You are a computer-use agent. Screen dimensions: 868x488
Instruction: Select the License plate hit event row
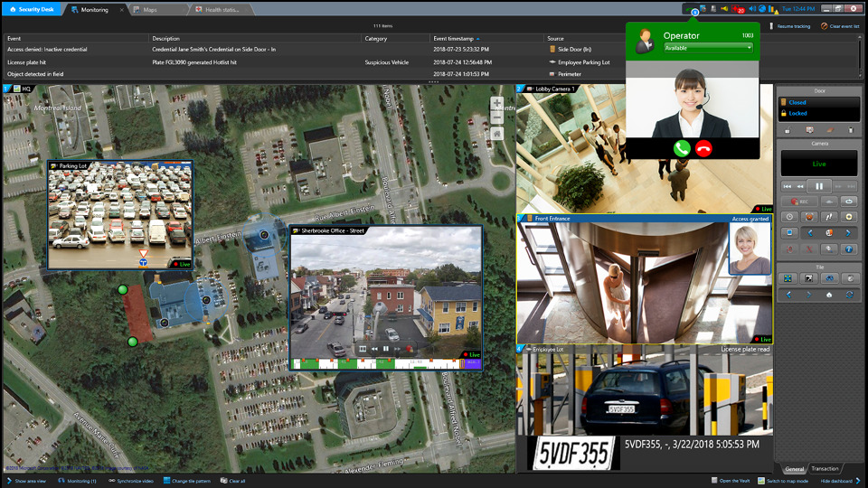316,62
